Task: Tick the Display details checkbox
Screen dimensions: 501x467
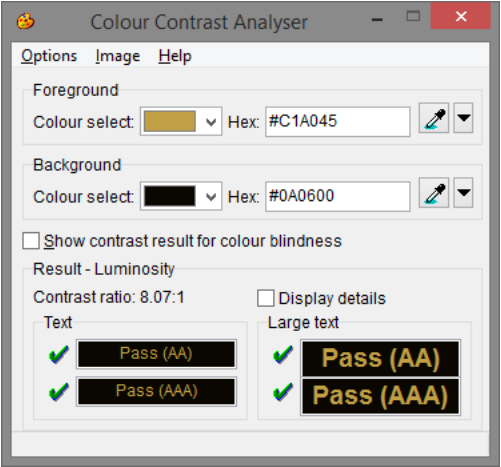Action: (x=266, y=298)
